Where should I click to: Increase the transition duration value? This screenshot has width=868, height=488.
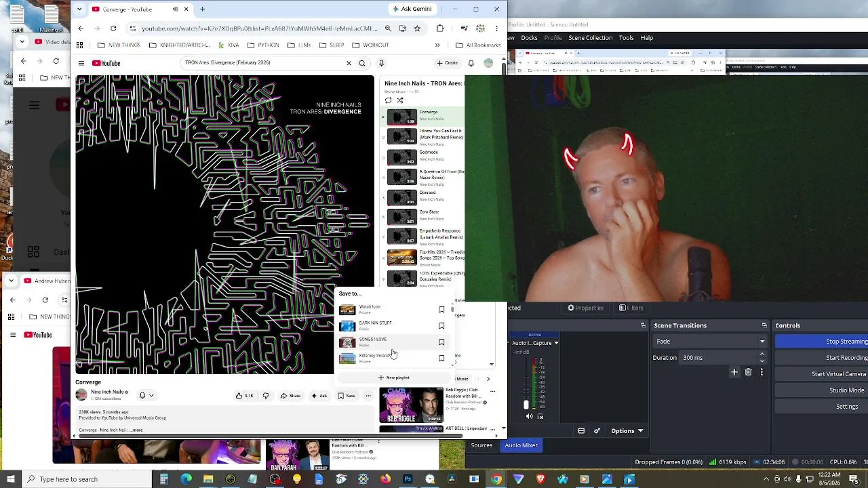[762, 354]
